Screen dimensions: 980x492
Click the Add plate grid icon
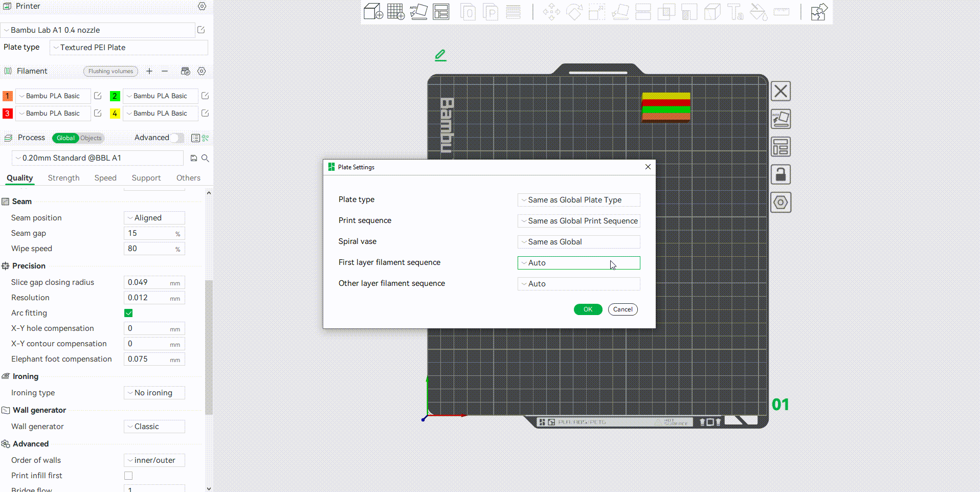(395, 11)
